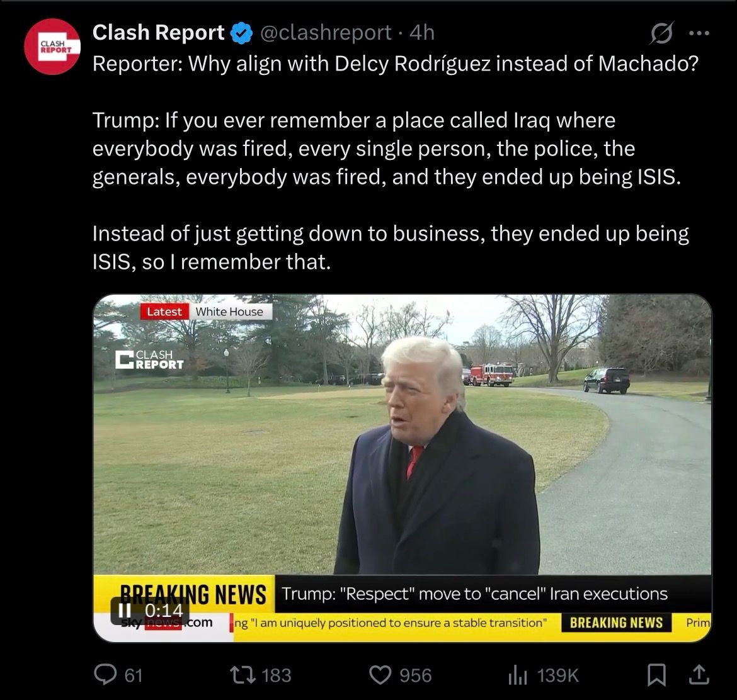Open the Clash Report display name link

coord(158,33)
